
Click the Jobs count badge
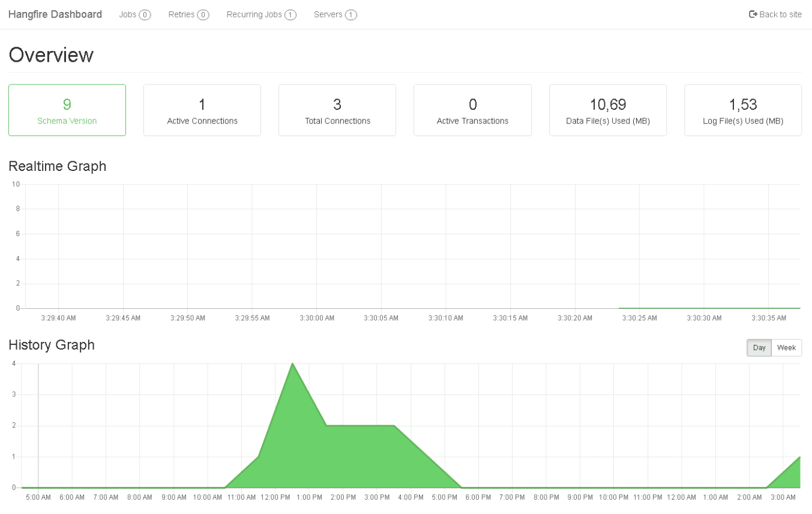(145, 15)
